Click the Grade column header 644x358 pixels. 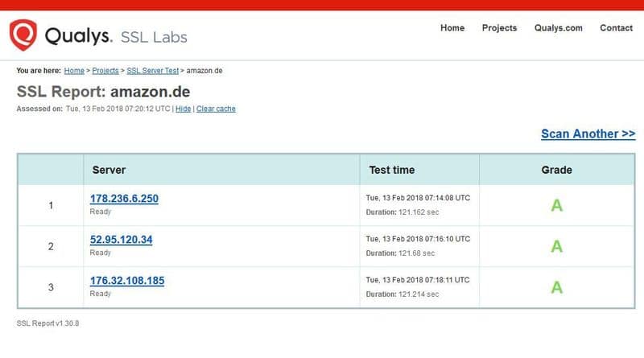pyautogui.click(x=556, y=170)
